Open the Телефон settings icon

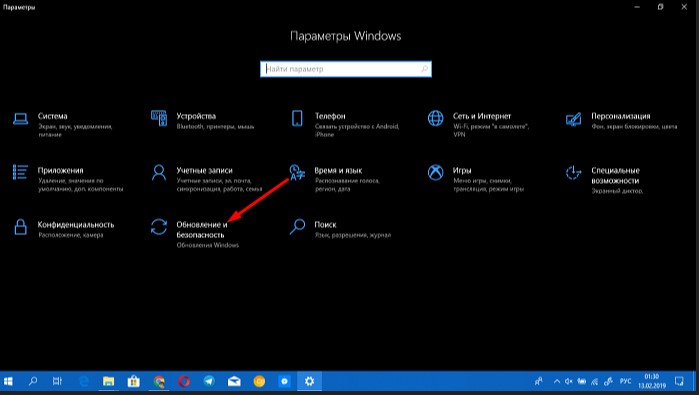pyautogui.click(x=297, y=119)
